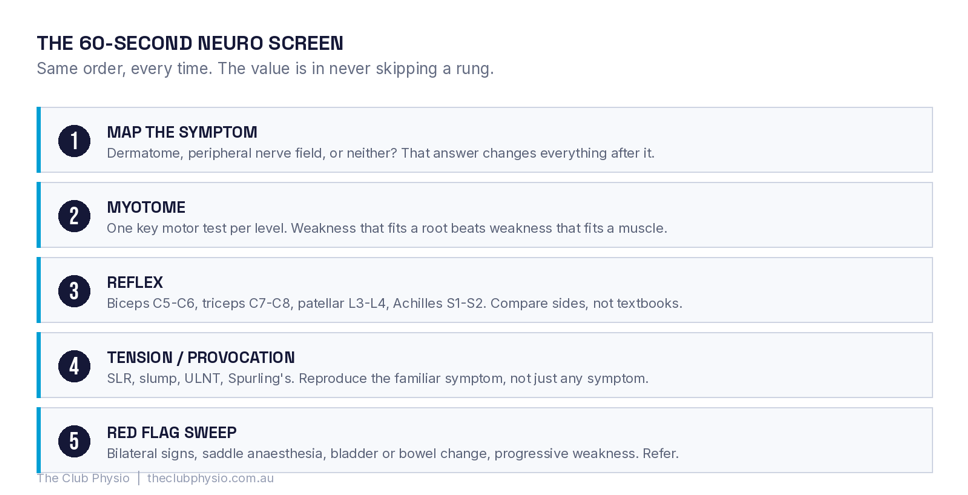The height and width of the screenshot is (495, 968).
Task: Click the number 5 circle icon
Action: pyautogui.click(x=74, y=441)
